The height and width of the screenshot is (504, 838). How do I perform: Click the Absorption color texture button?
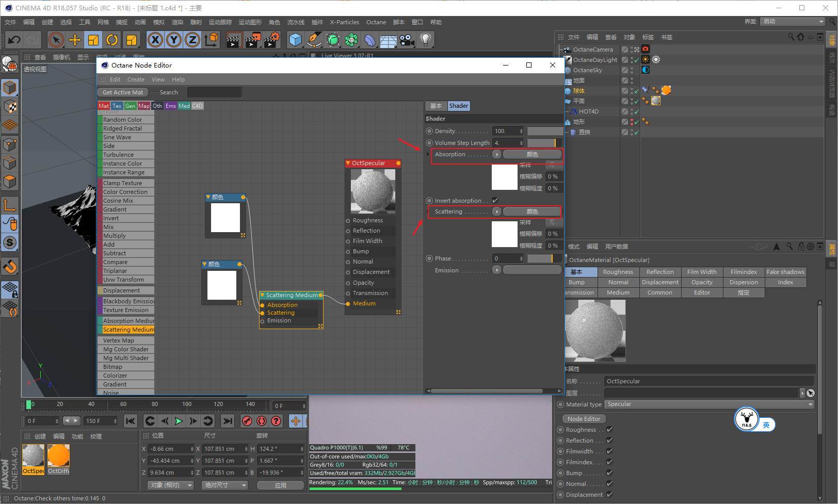click(532, 154)
